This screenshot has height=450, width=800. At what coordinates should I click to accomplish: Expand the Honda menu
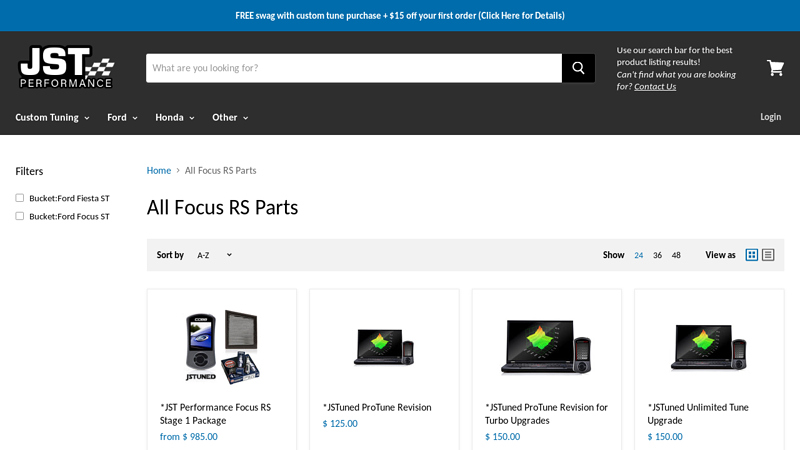pos(175,117)
